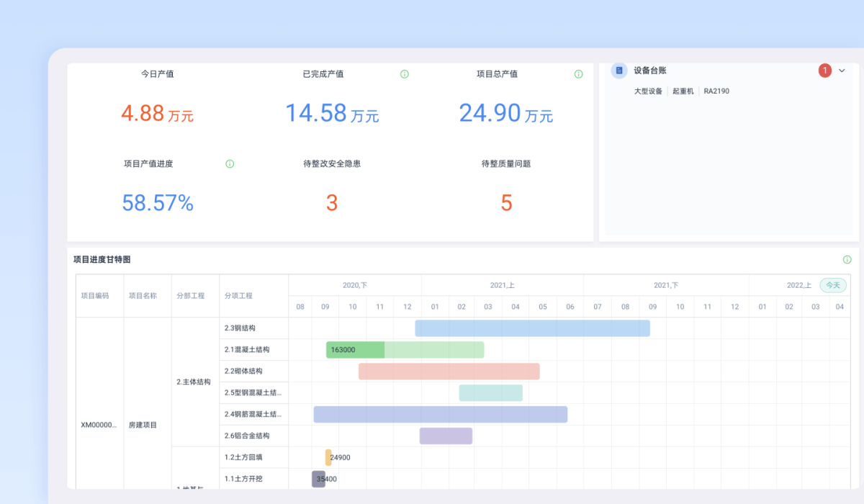The image size is (864, 504).
Task: Click the 今天 button in Gantt header
Action: (x=833, y=285)
